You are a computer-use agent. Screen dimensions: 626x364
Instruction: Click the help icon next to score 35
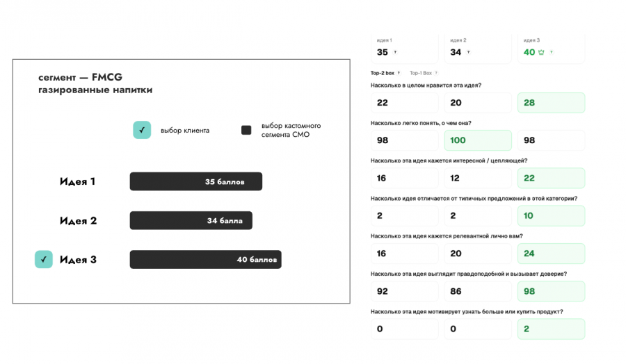(395, 52)
